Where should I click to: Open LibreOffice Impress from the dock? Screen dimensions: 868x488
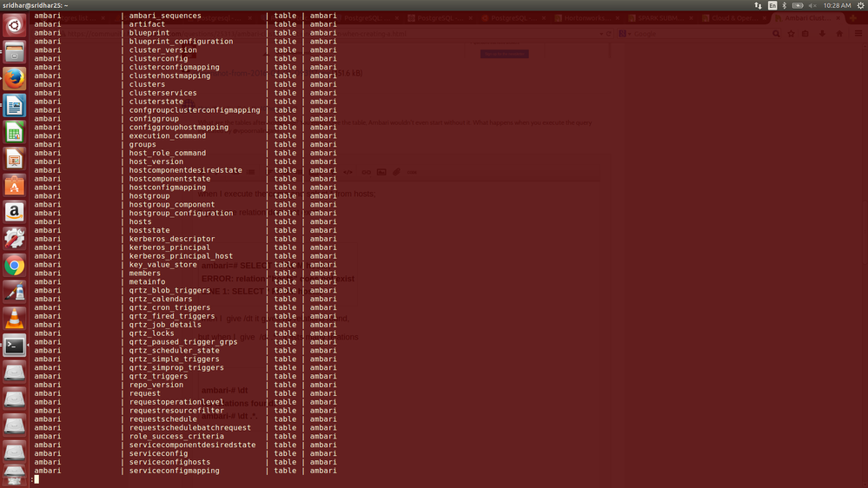tap(15, 159)
